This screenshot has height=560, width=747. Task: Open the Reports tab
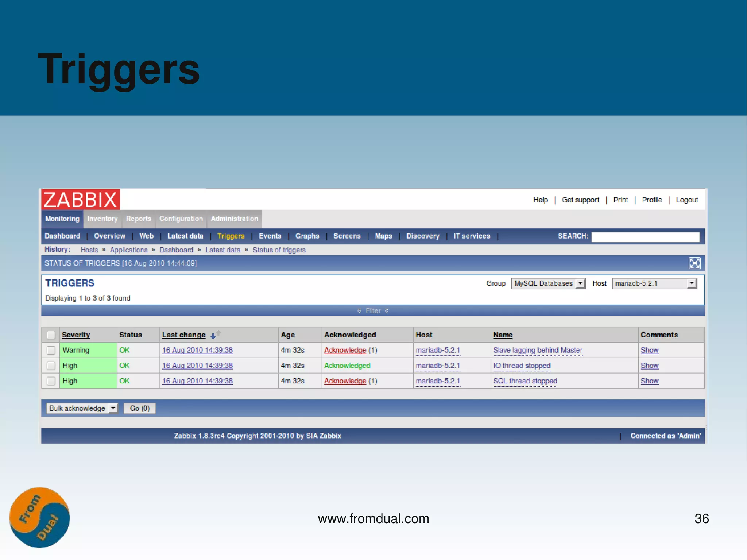pos(139,219)
